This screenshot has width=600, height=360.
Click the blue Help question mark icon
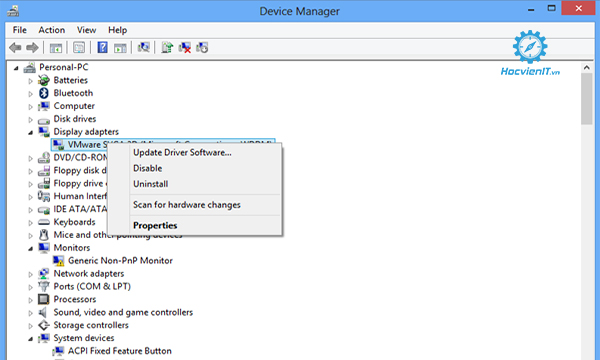click(102, 47)
